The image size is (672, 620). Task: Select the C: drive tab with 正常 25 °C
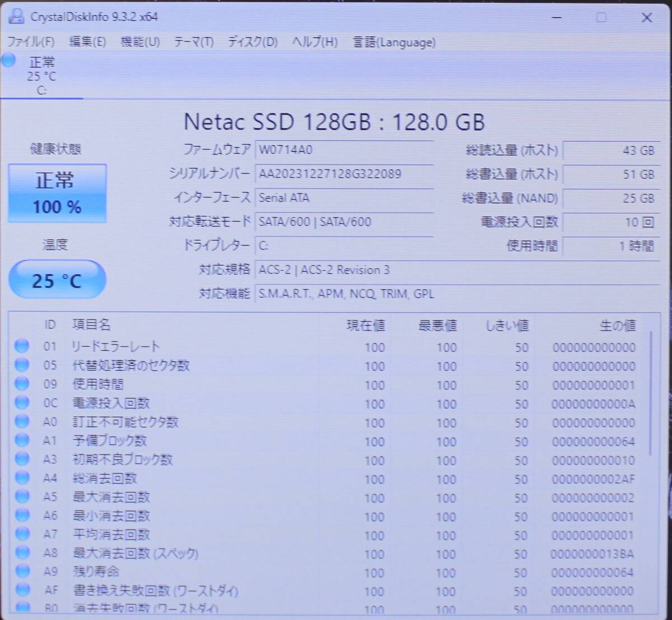tap(42, 76)
